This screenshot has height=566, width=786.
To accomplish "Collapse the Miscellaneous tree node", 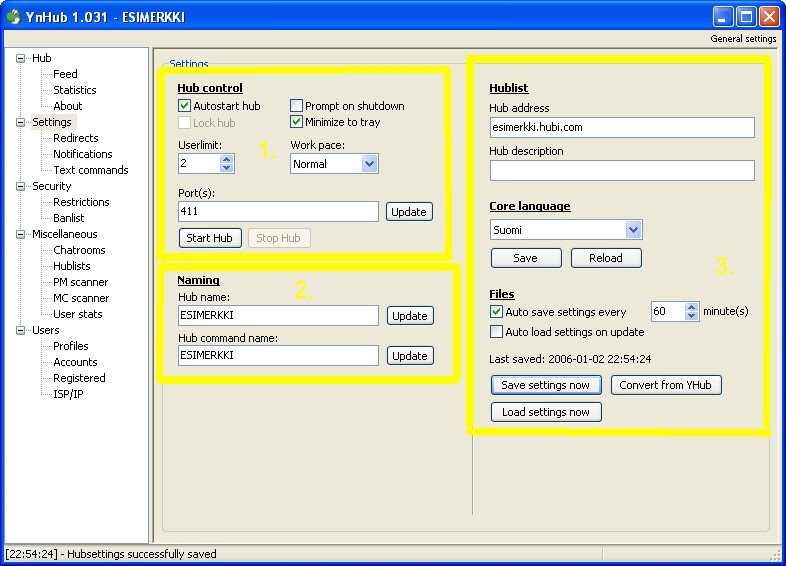I will click(x=21, y=234).
